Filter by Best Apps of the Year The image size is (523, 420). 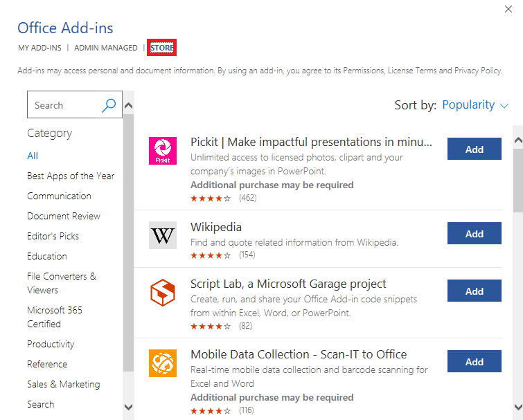(x=71, y=176)
